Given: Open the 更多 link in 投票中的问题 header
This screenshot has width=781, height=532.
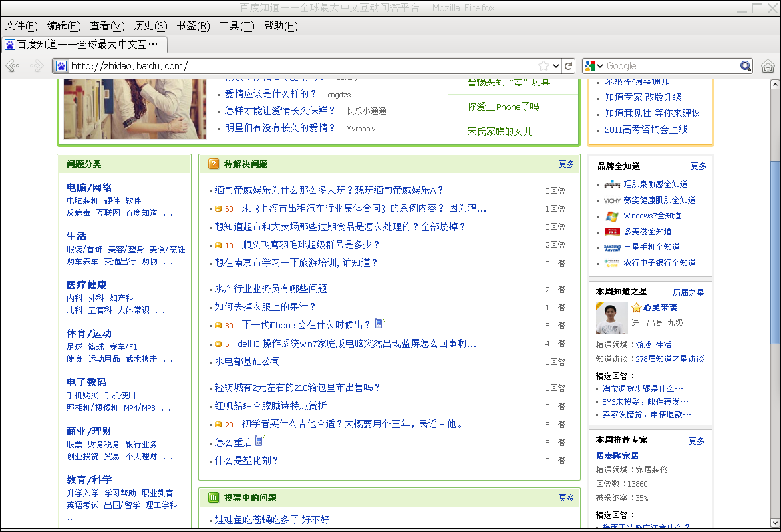Looking at the screenshot, I should (566, 498).
